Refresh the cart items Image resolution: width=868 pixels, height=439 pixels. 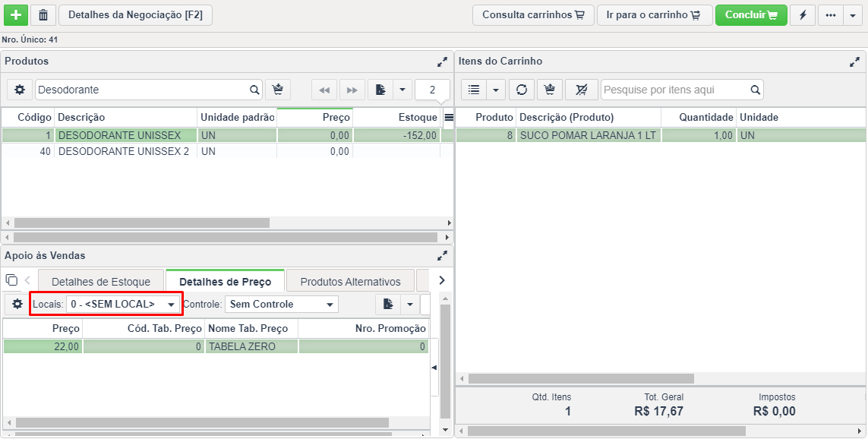coord(522,90)
